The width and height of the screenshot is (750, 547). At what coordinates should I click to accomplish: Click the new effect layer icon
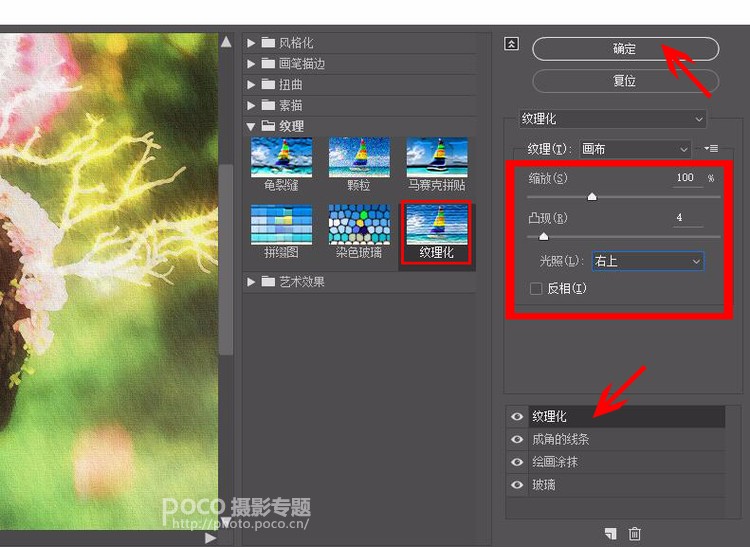coord(610,533)
